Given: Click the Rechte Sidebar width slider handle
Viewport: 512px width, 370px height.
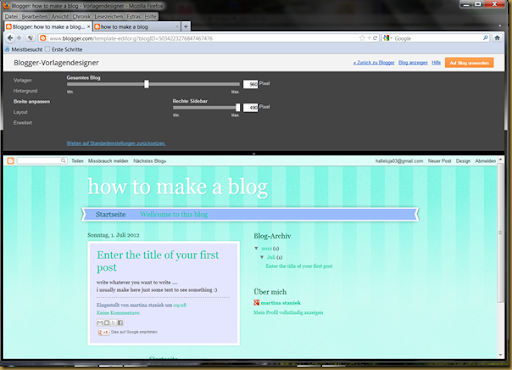Looking at the screenshot, I should coord(238,107).
